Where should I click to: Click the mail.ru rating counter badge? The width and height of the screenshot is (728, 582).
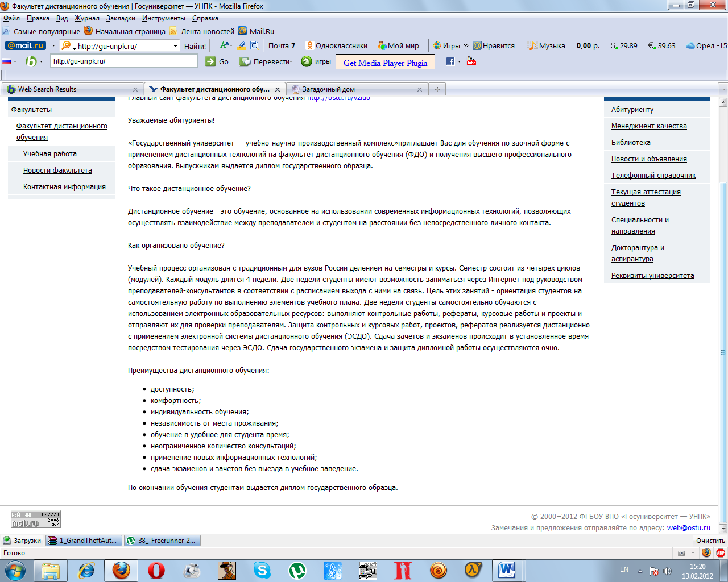click(35, 519)
